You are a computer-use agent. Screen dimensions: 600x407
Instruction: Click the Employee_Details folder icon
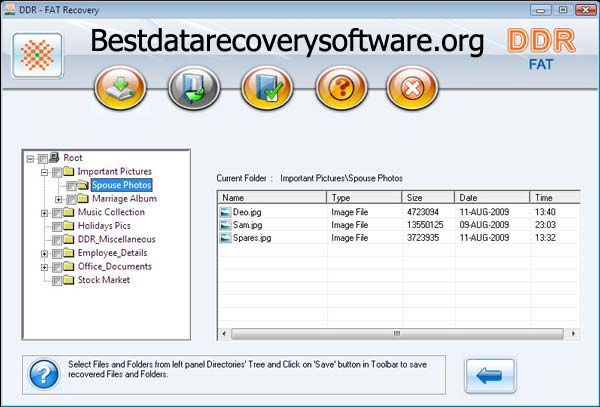point(68,253)
